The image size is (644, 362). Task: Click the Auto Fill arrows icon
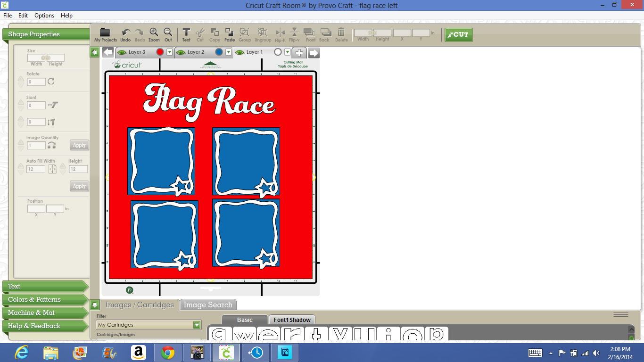[52, 169]
